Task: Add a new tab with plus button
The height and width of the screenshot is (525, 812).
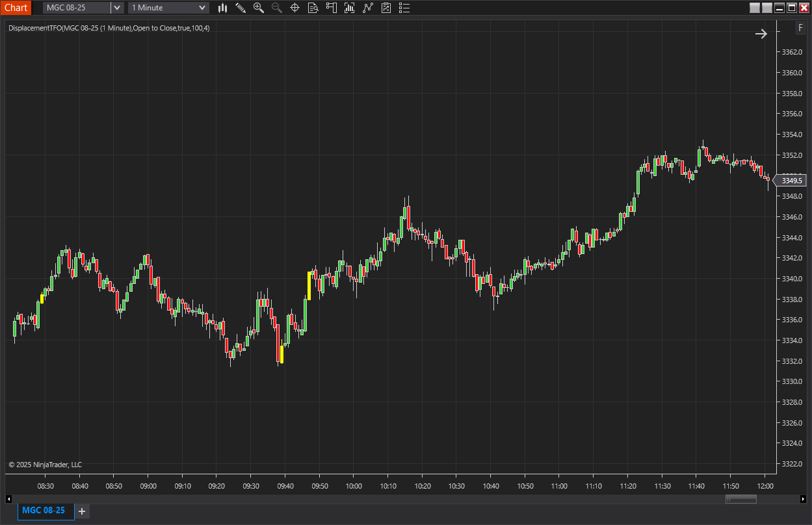Action: (82, 511)
